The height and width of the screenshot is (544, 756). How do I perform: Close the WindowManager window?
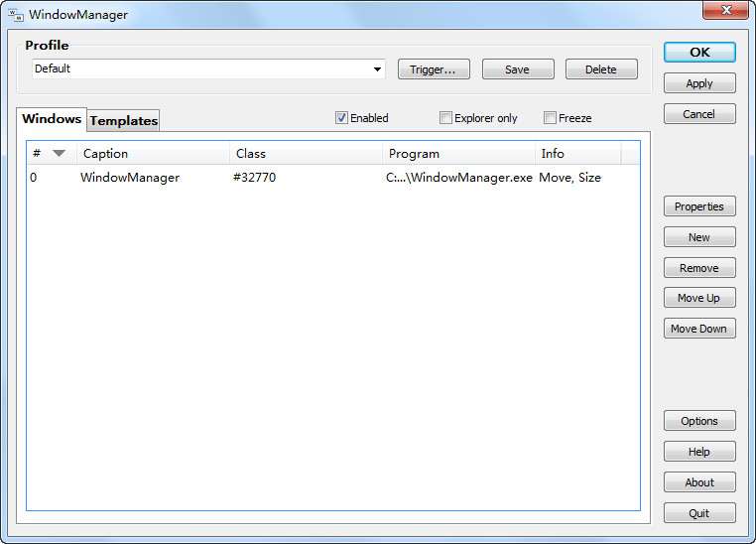pos(725,11)
